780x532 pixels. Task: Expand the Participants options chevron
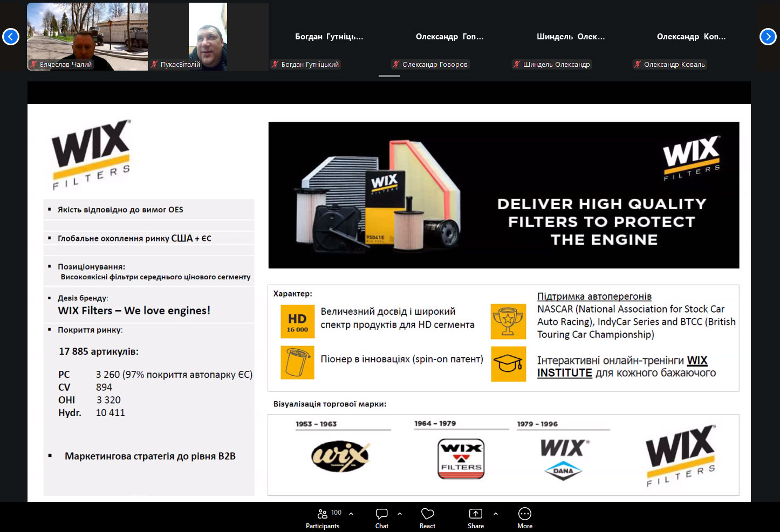click(x=351, y=514)
